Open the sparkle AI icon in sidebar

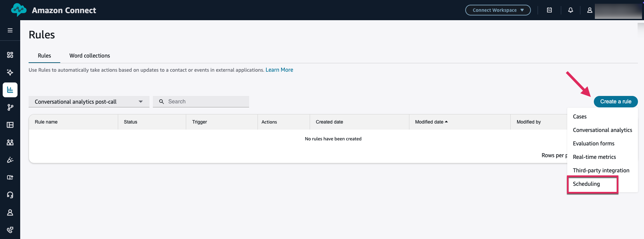10,72
